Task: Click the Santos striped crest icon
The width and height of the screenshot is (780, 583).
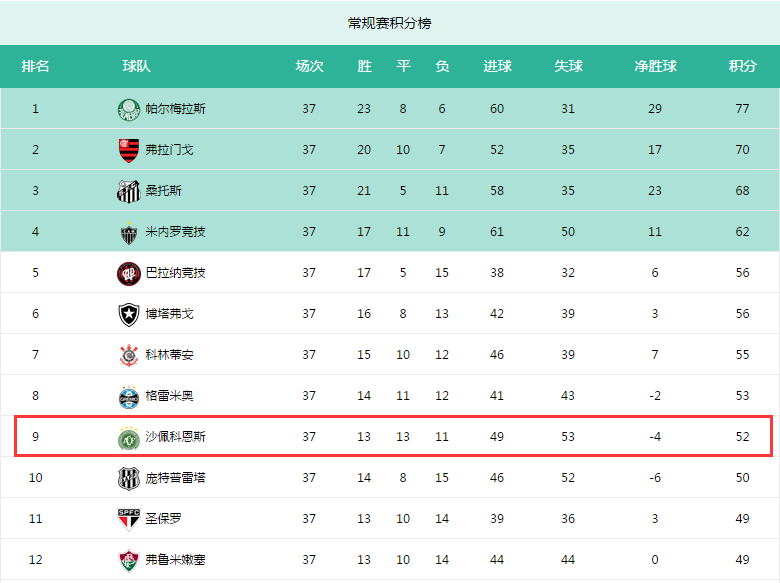Action: pos(129,191)
